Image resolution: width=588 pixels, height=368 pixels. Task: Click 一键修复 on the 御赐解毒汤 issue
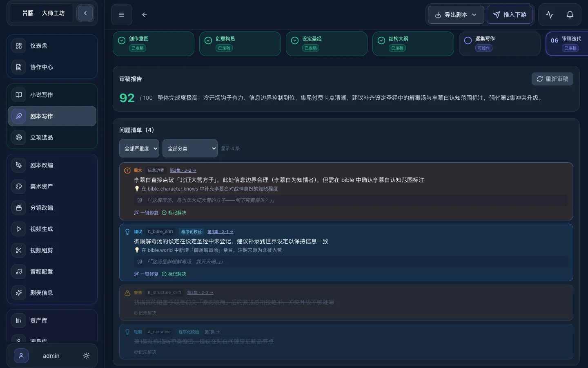pyautogui.click(x=146, y=274)
